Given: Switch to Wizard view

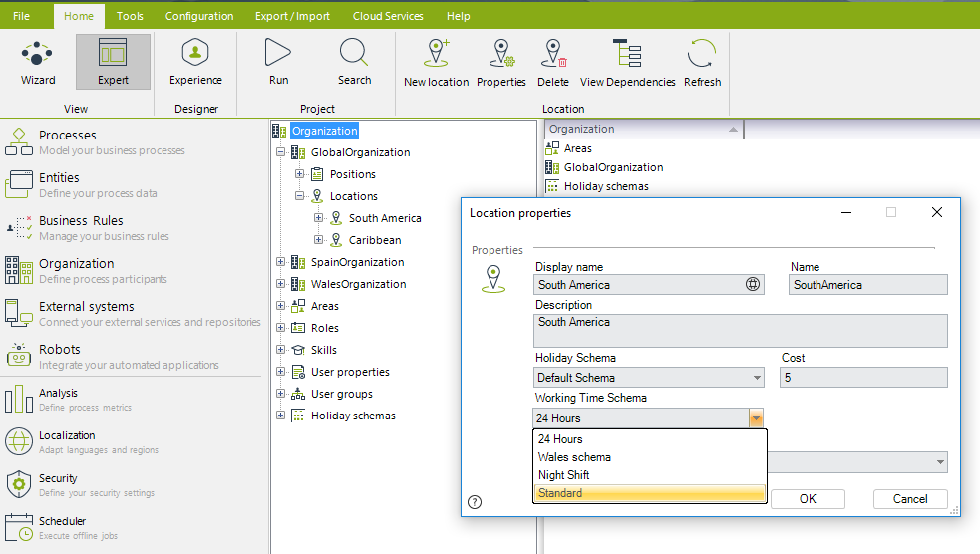Looking at the screenshot, I should (x=38, y=62).
